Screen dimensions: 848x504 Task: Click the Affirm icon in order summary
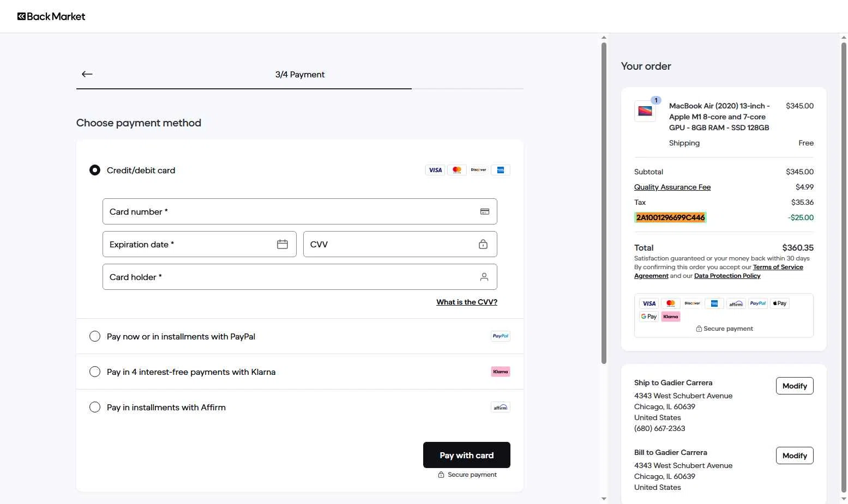click(x=736, y=303)
